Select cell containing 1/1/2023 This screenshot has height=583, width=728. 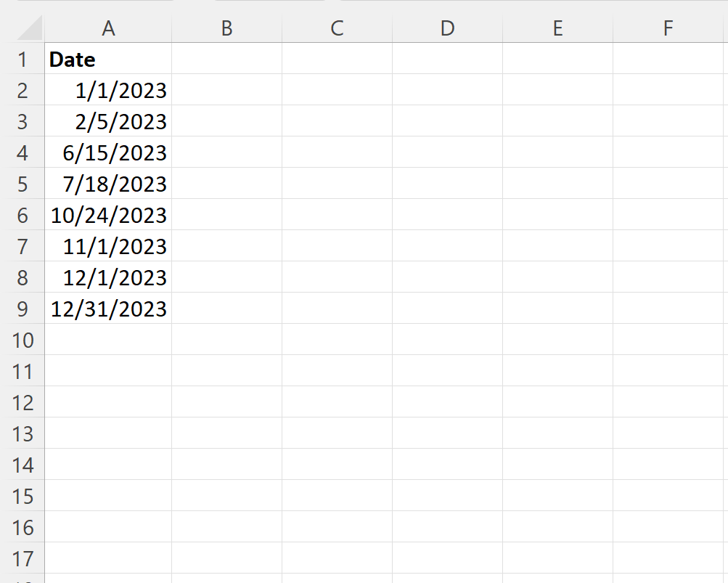point(108,89)
